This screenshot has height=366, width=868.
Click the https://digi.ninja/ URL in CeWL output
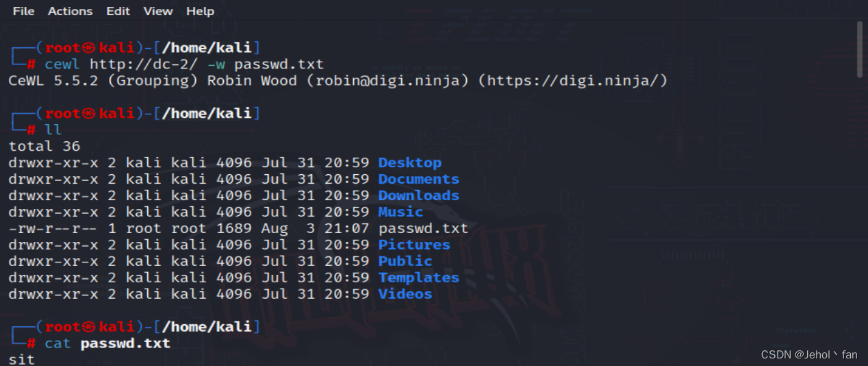coord(572,81)
